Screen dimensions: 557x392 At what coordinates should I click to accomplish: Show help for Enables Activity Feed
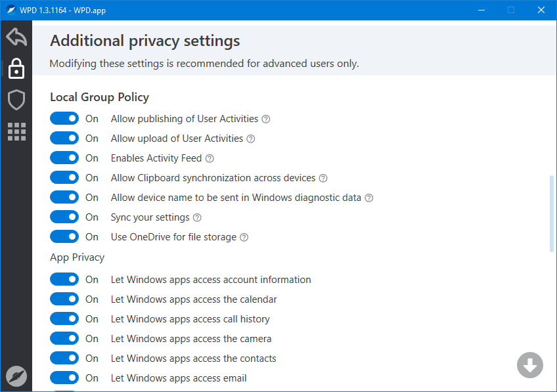pyautogui.click(x=210, y=158)
